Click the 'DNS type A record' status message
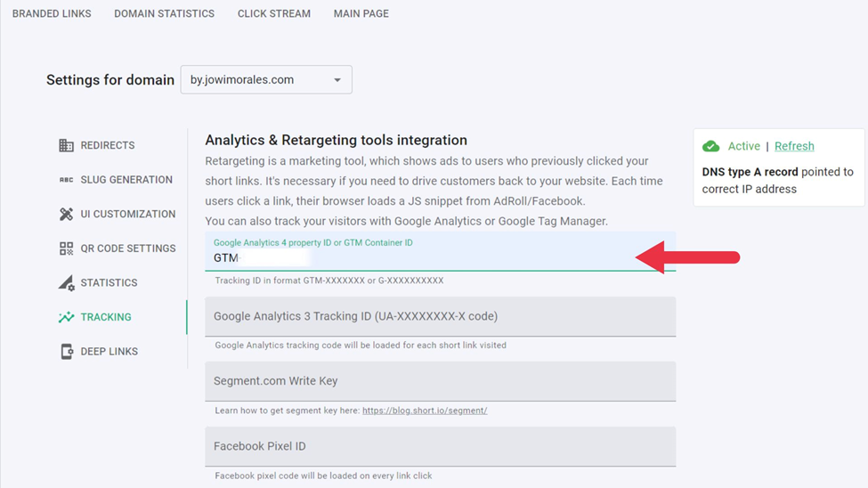Image resolution: width=868 pixels, height=488 pixels. pyautogui.click(x=778, y=181)
